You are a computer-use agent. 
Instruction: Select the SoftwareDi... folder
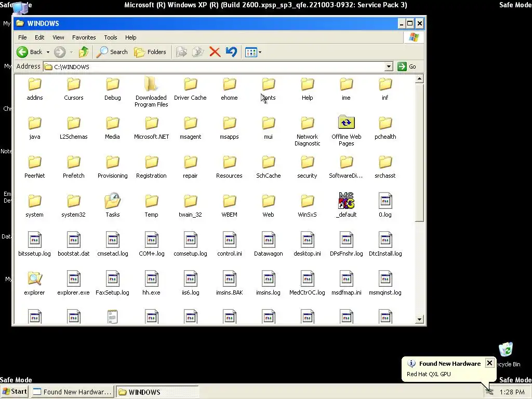[345, 167]
